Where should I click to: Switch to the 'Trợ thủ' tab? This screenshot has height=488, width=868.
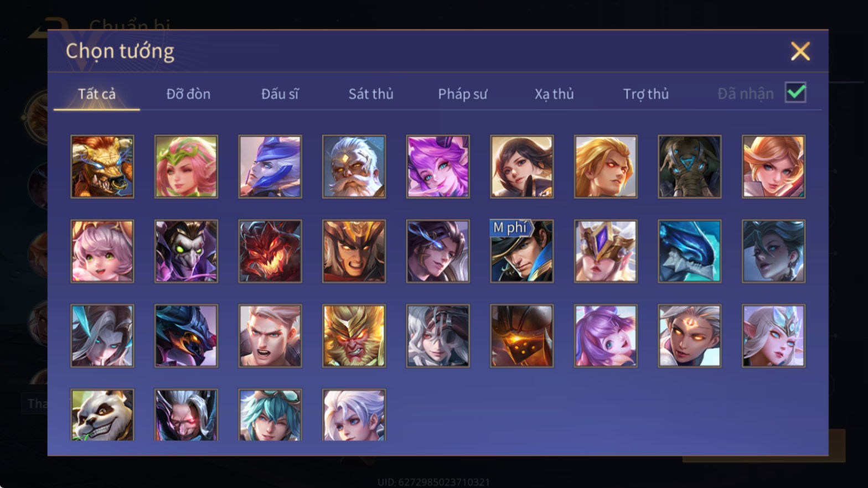point(646,94)
